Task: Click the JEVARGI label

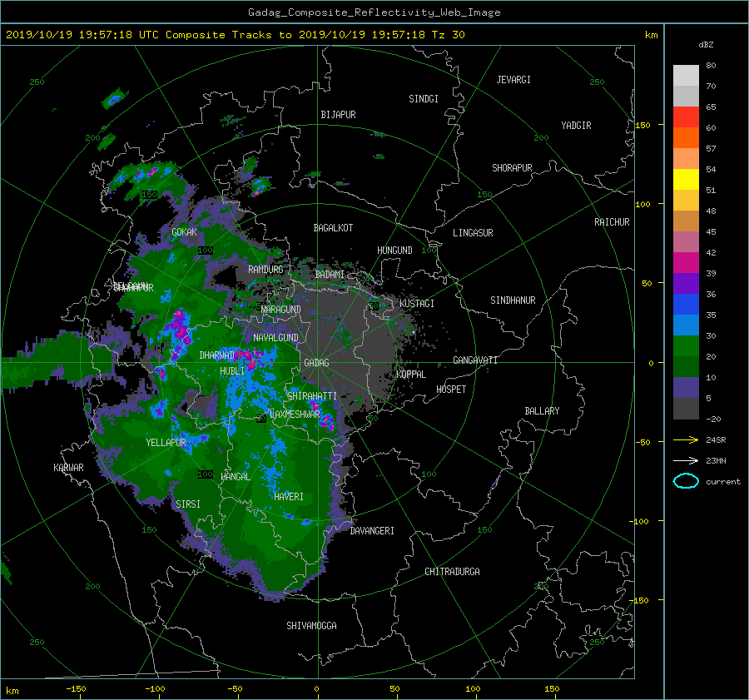Action: point(513,80)
